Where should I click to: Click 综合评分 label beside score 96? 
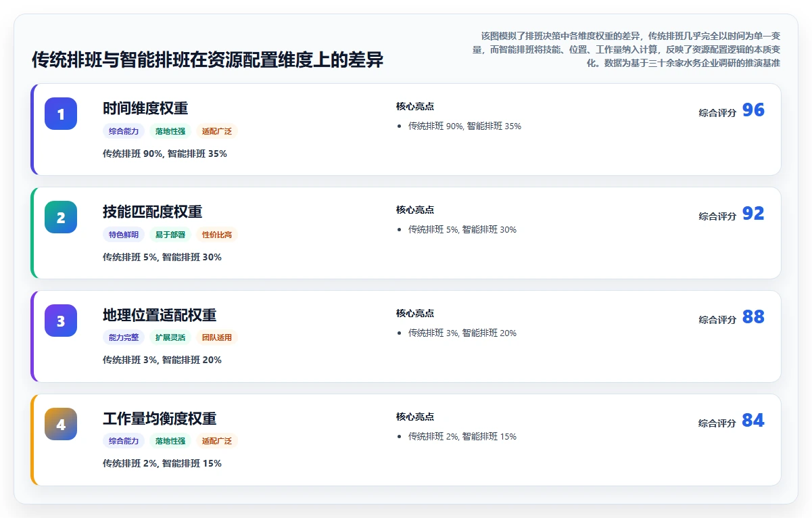pyautogui.click(x=717, y=113)
